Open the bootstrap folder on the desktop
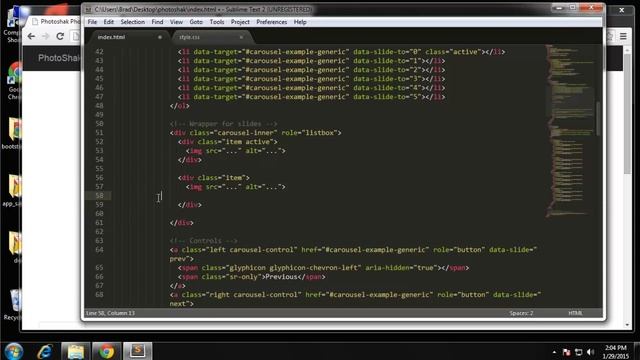This screenshot has width=640, height=360. click(x=13, y=133)
